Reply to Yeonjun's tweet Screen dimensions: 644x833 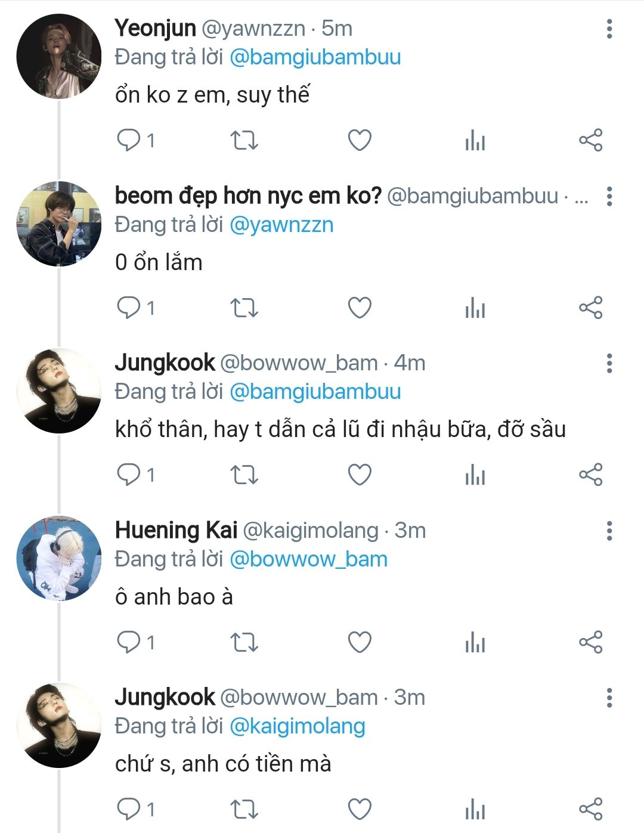[128, 141]
